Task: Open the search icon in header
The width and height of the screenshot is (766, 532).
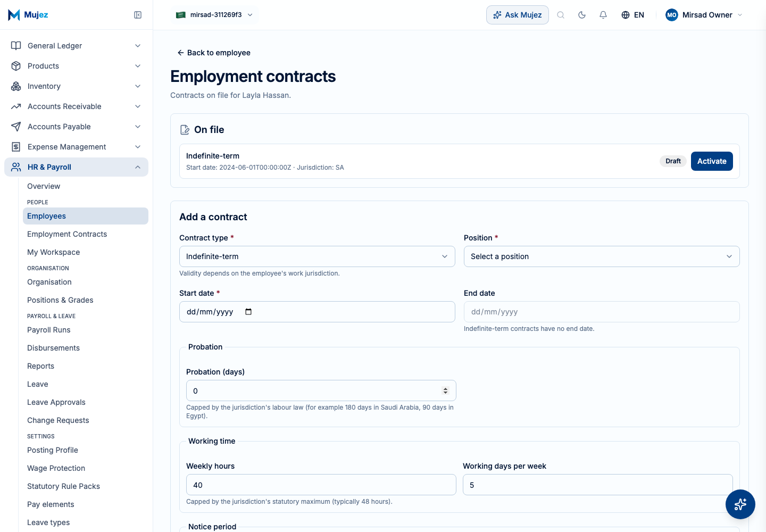Action: pos(561,15)
